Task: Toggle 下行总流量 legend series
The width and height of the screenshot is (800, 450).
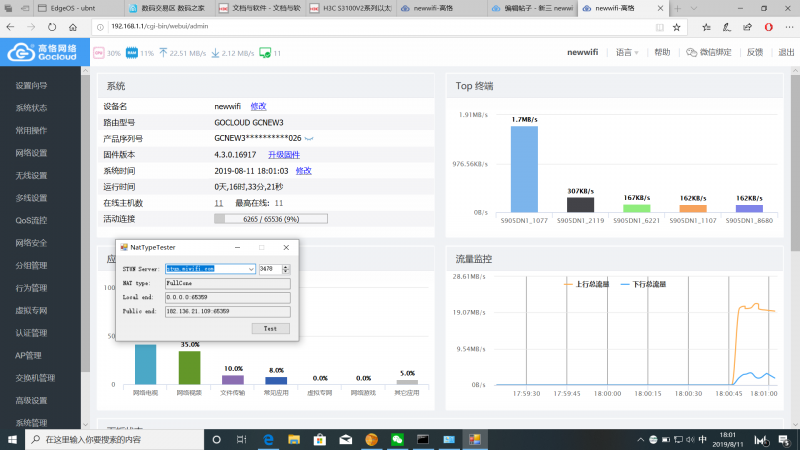Action: (643, 284)
